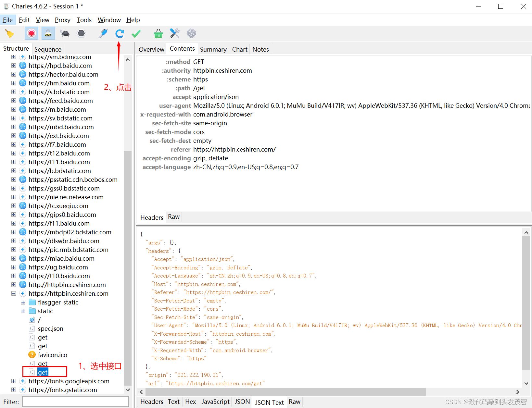Click flasgger_static folder icon
The width and height of the screenshot is (532, 408).
click(x=32, y=302)
